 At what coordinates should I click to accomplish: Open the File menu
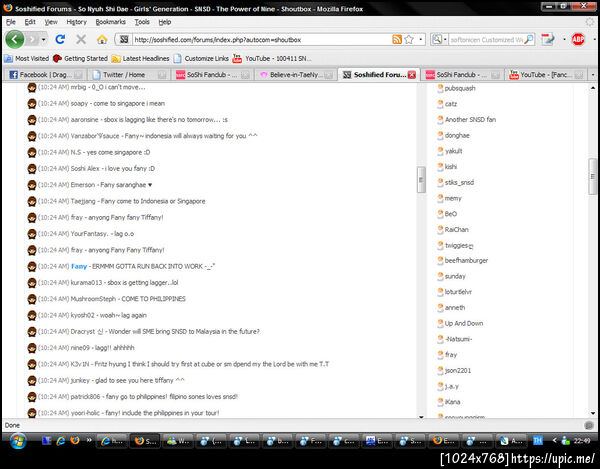(x=11, y=22)
